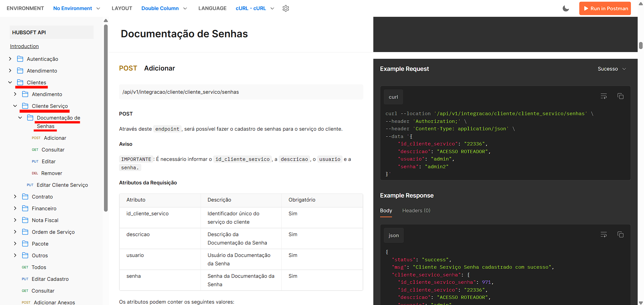The image size is (644, 305).
Task: Switch to the Headers (0) tab
Action: 416,211
